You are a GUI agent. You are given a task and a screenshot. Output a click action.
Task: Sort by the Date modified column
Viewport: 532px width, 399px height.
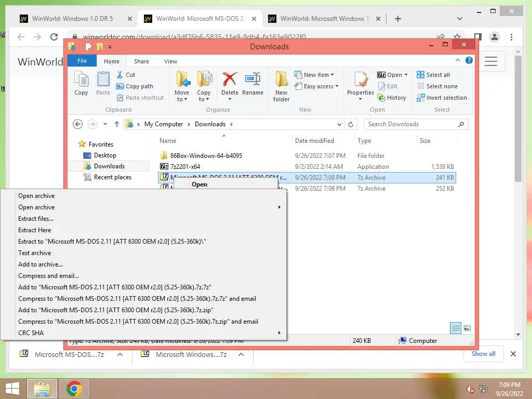tap(314, 140)
